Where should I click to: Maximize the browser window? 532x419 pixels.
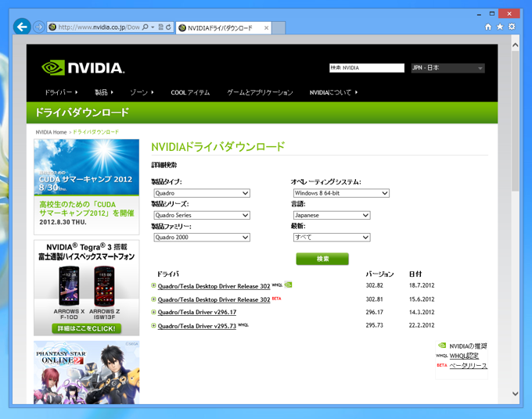pyautogui.click(x=492, y=13)
